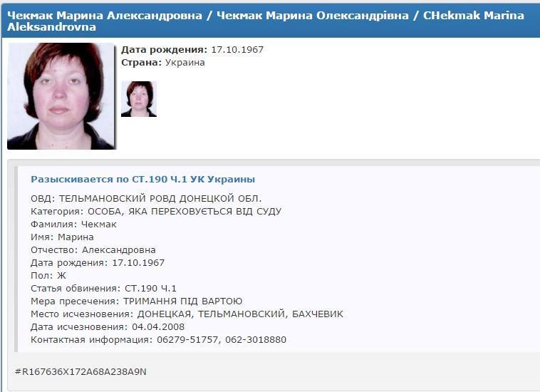Click the 'Дата рождения: 17.10.1967' top field
Screen dimensions: 540x392
pyautogui.click(x=192, y=50)
